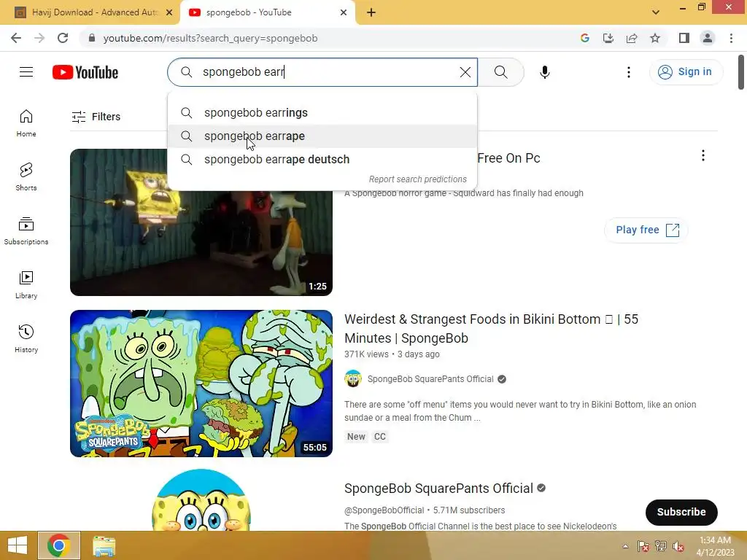Click the network tray icon

point(661,546)
